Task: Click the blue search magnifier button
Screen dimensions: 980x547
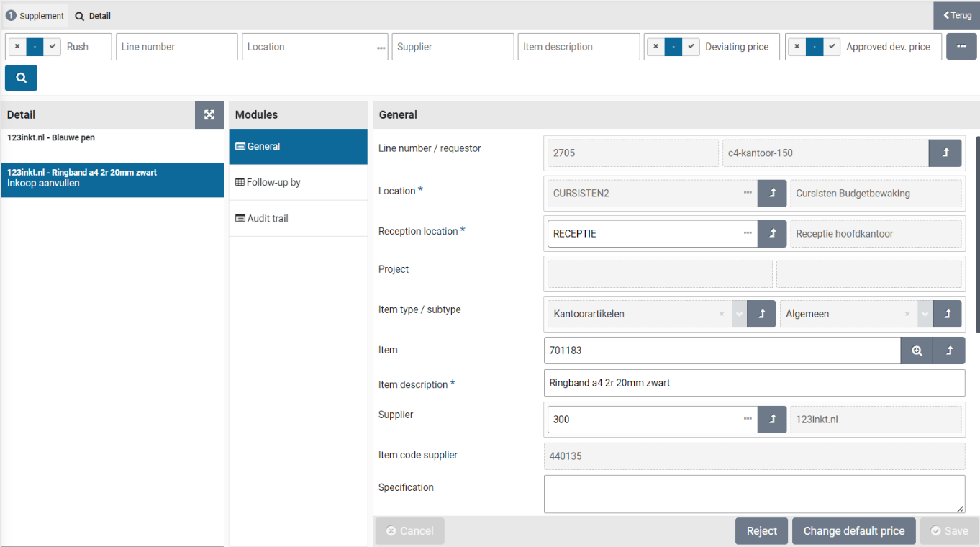Action: [x=21, y=78]
